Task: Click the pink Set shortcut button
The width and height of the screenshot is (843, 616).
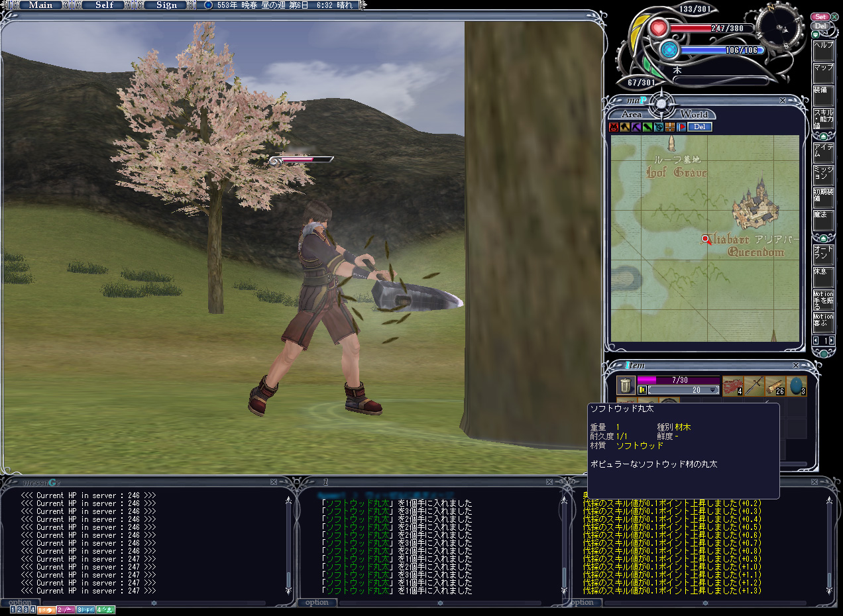Action: (820, 17)
